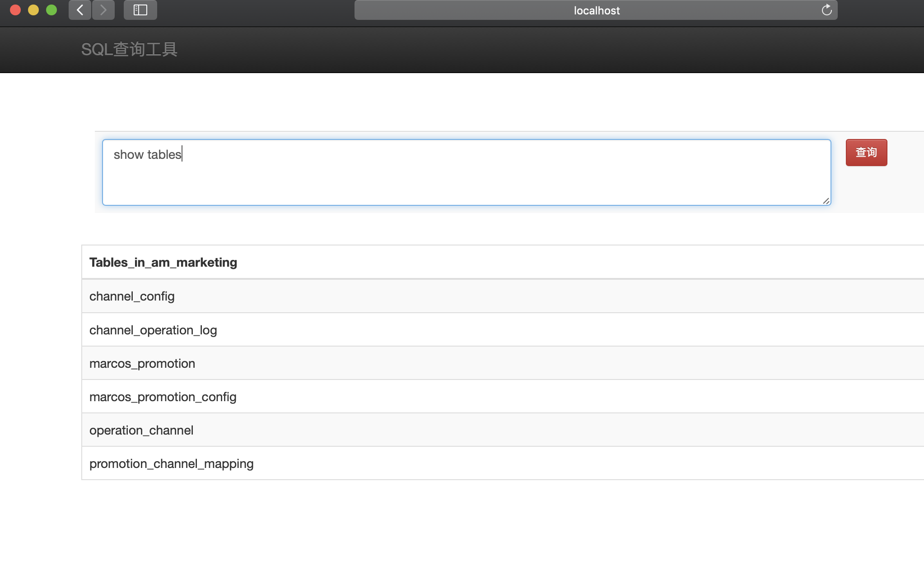The image size is (924, 574).
Task: Click the yellow minimize window button
Action: pos(33,10)
